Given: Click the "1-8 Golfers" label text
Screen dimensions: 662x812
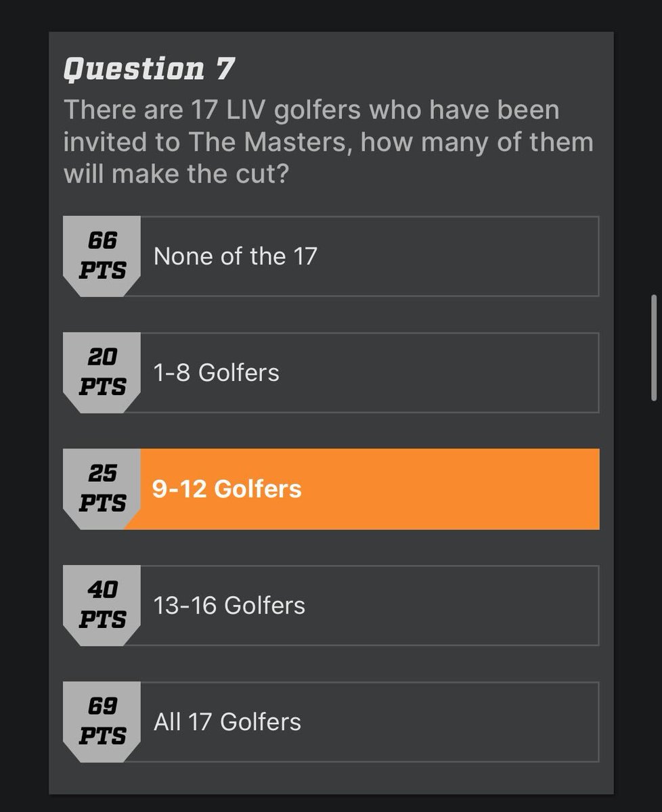Looking at the screenshot, I should point(217,373).
